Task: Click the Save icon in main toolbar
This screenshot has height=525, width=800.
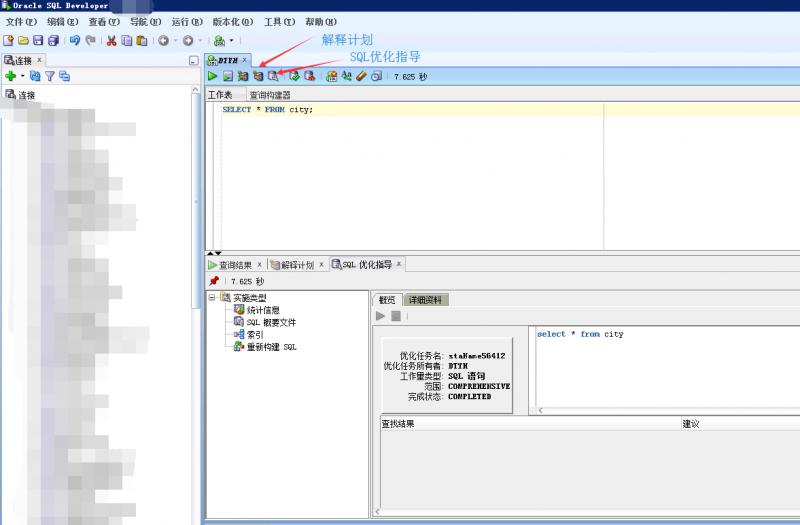Action: click(x=38, y=40)
